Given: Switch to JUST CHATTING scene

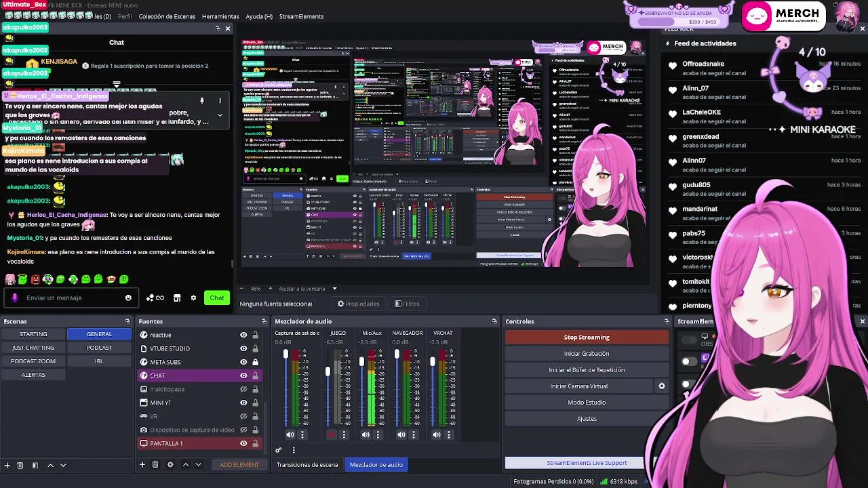Looking at the screenshot, I should point(33,348).
